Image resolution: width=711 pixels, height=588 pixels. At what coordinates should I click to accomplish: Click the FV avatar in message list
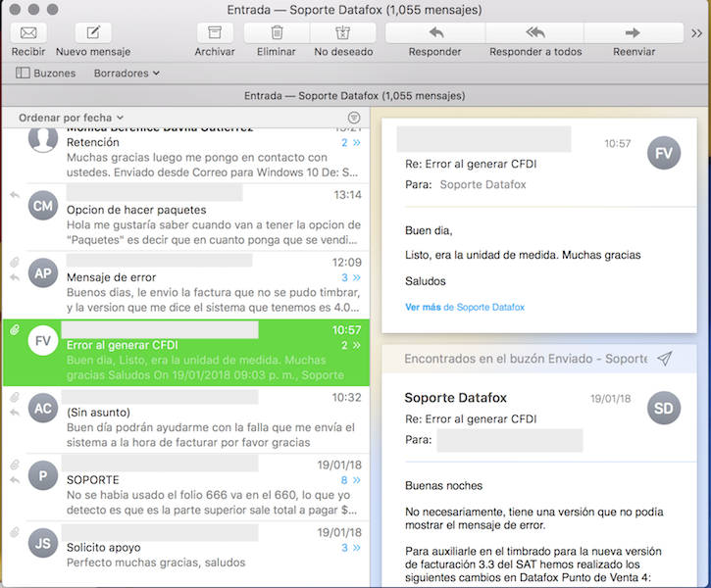43,341
